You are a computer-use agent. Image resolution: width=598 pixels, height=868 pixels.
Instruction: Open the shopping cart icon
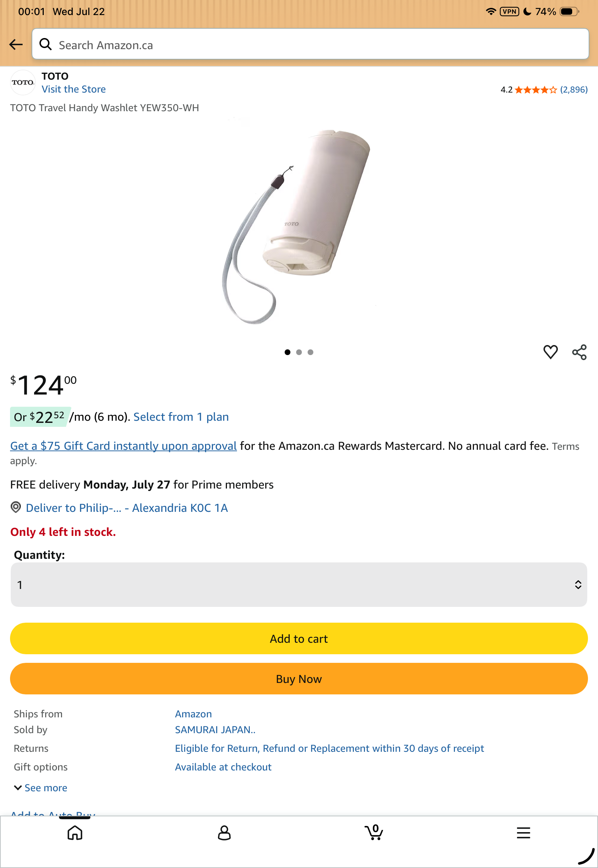point(374,832)
